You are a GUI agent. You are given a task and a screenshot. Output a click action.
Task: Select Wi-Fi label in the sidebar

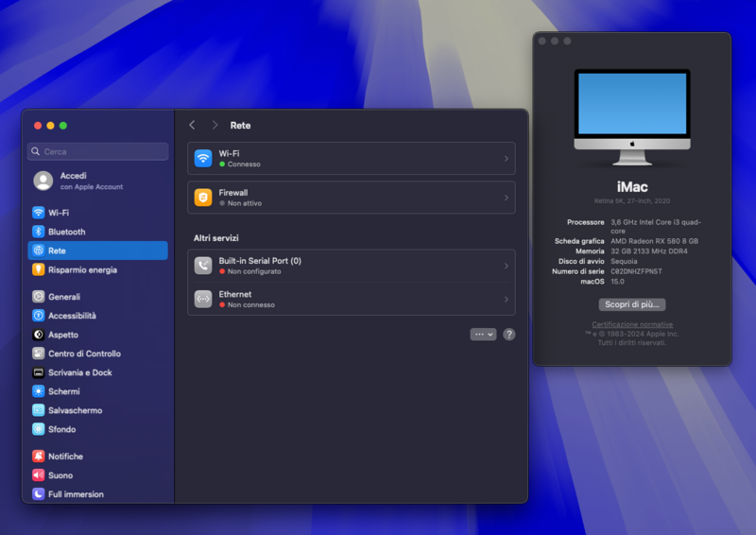59,213
